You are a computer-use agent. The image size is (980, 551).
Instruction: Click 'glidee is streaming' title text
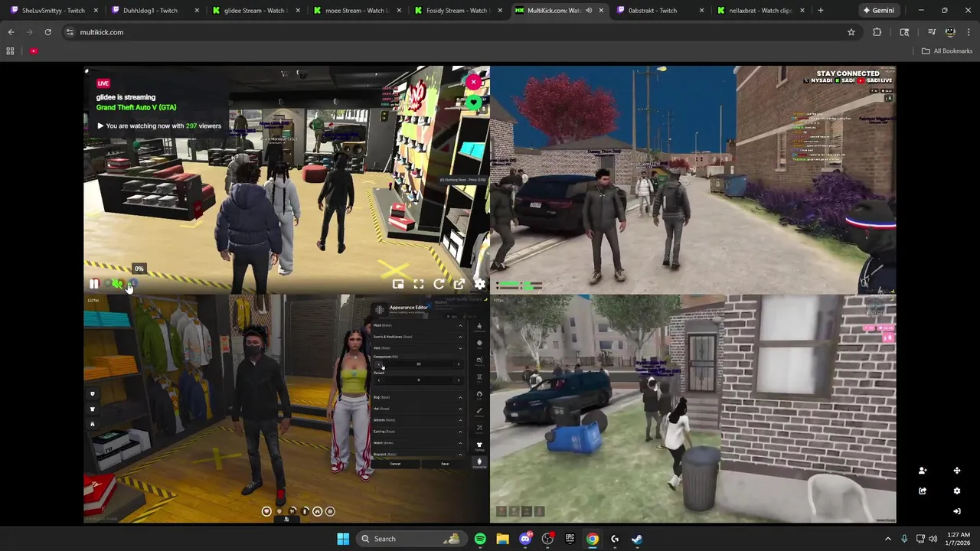pyautogui.click(x=126, y=97)
